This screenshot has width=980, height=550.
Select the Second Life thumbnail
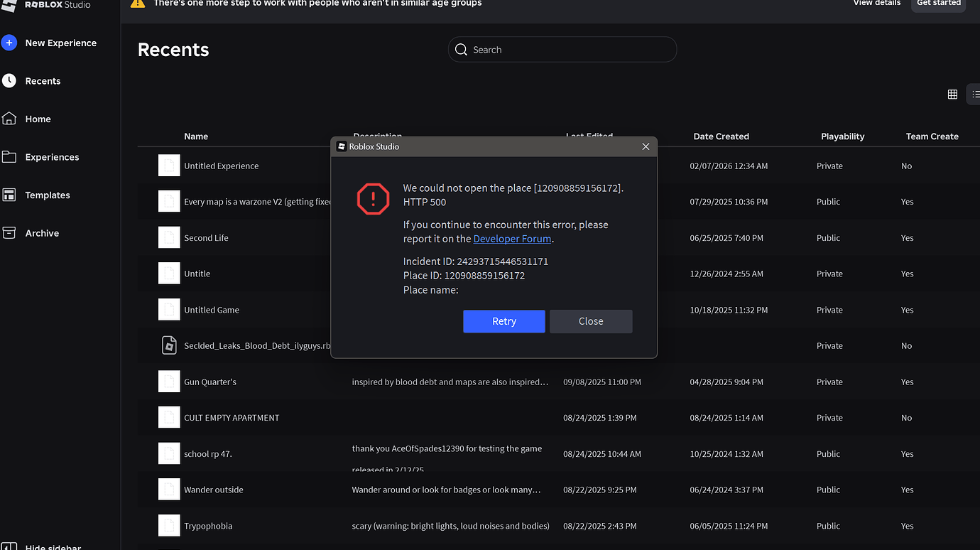pos(169,237)
